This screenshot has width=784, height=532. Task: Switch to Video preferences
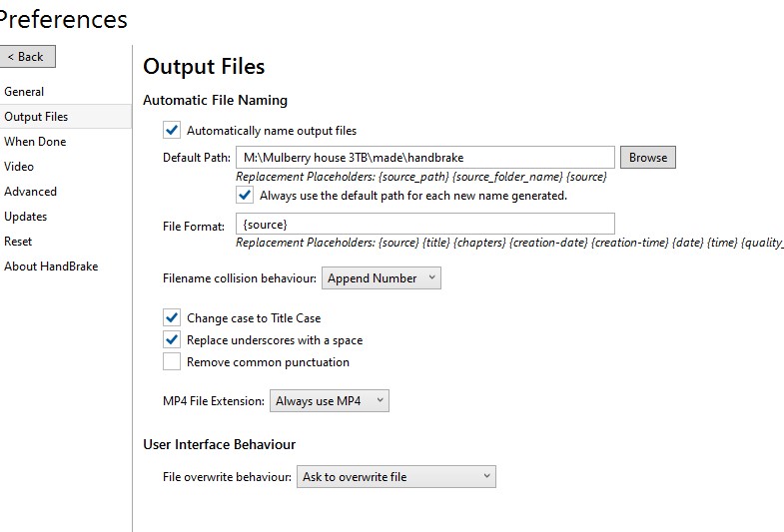[19, 167]
